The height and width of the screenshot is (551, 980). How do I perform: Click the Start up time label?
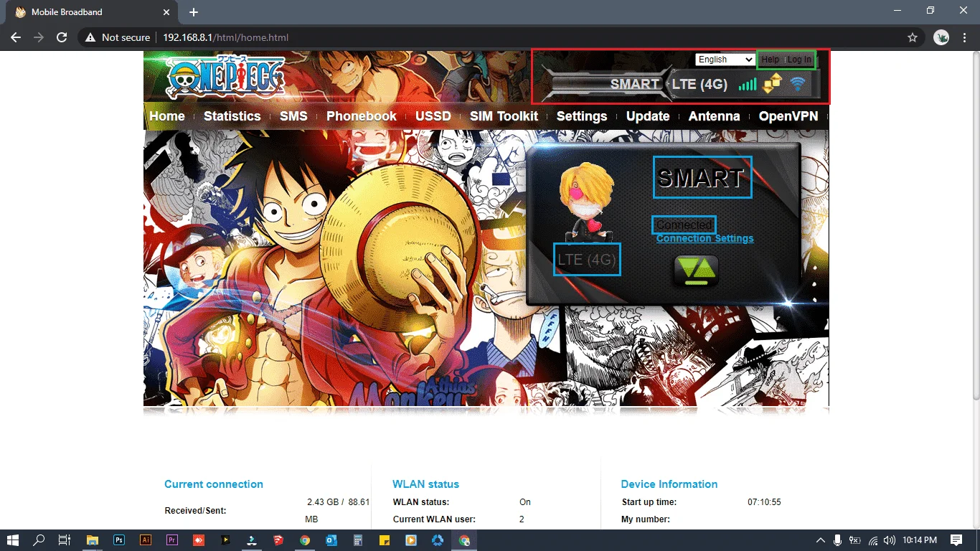click(x=649, y=502)
